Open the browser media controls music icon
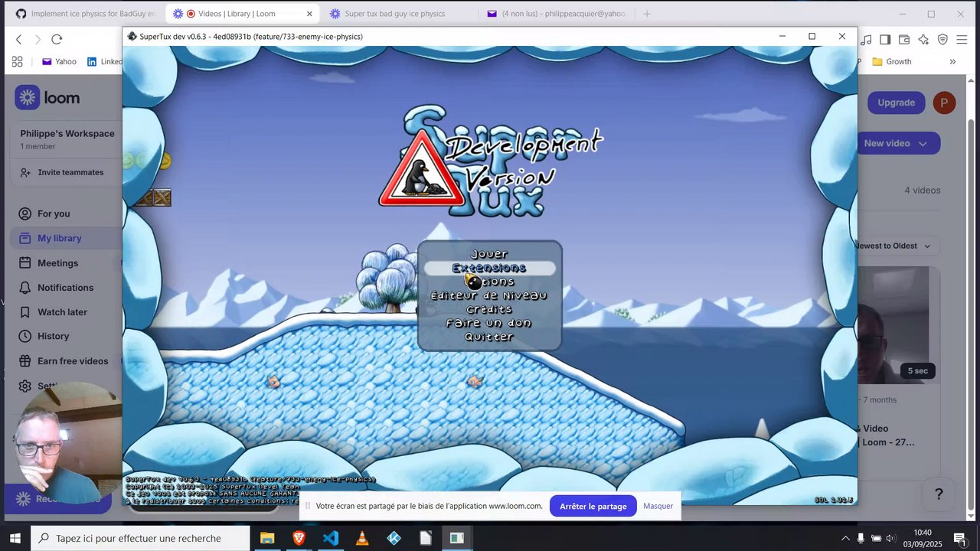Viewport: 980px width, 551px height. 866,39
